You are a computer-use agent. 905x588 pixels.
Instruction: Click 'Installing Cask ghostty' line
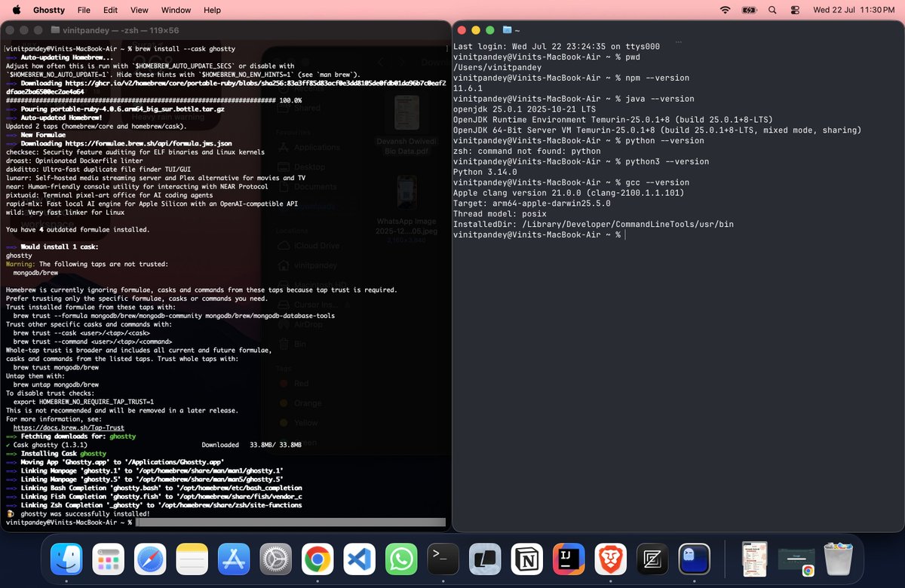coord(56,454)
